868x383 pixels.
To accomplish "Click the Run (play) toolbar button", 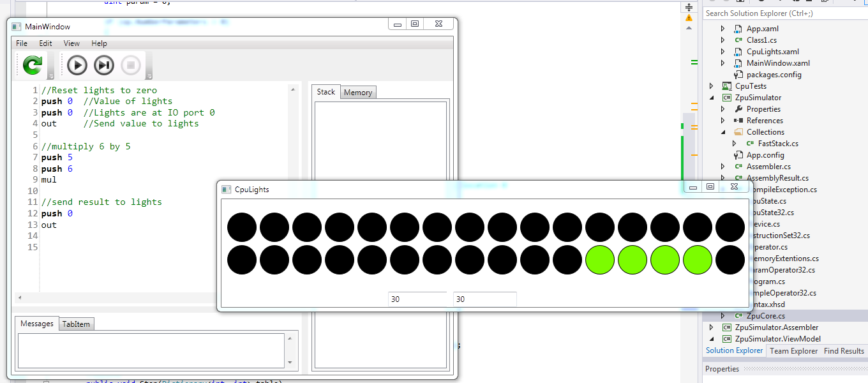I will (x=77, y=65).
